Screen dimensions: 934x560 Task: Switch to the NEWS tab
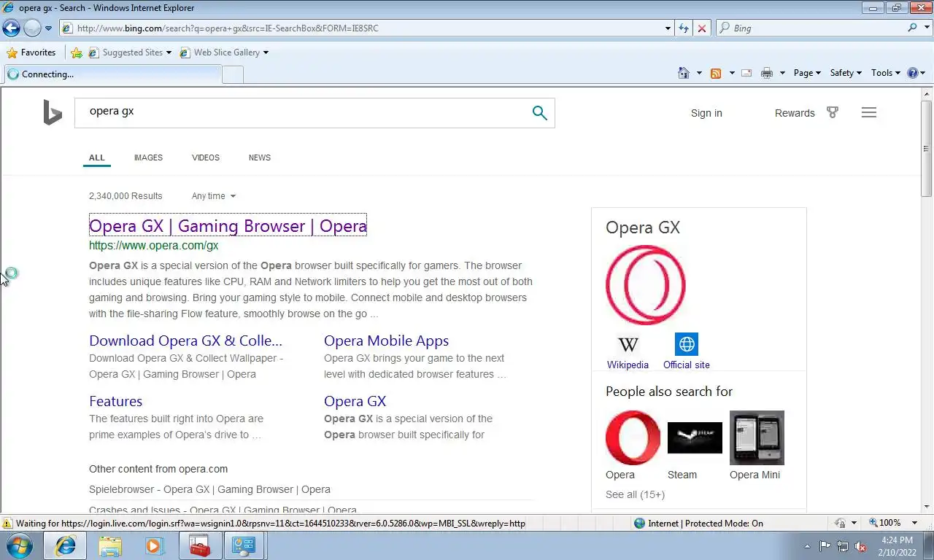260,157
